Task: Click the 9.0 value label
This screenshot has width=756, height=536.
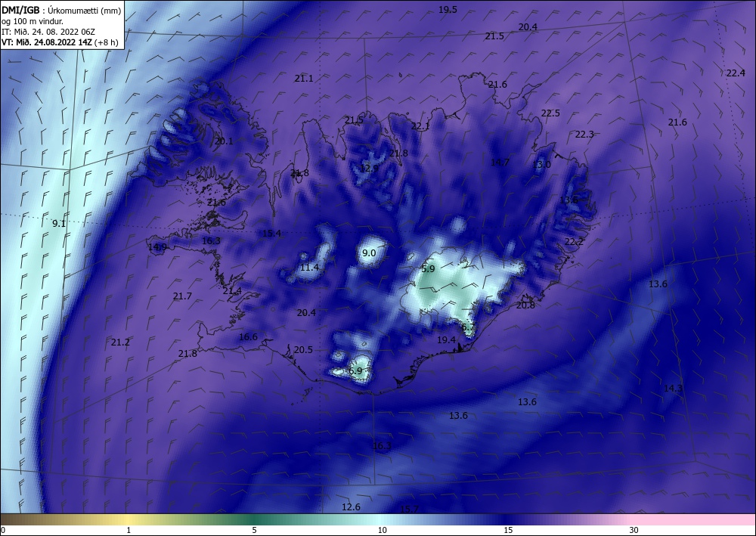Action: coord(369,253)
